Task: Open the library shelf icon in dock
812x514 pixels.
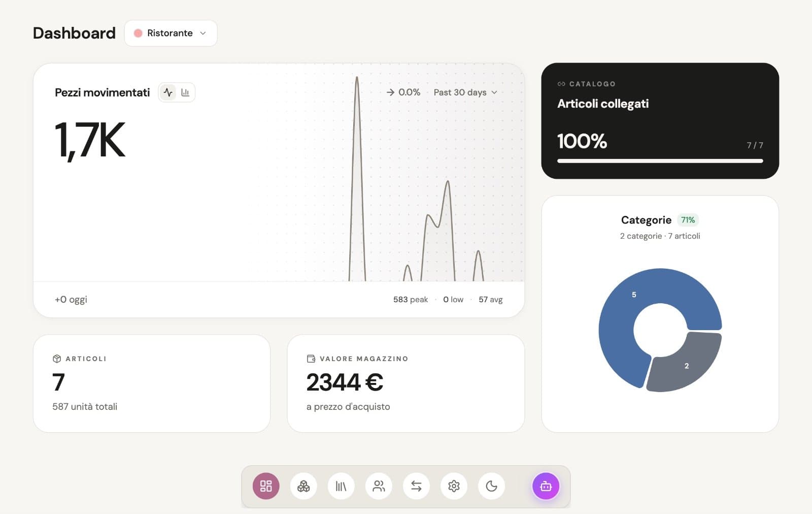Action: click(341, 486)
